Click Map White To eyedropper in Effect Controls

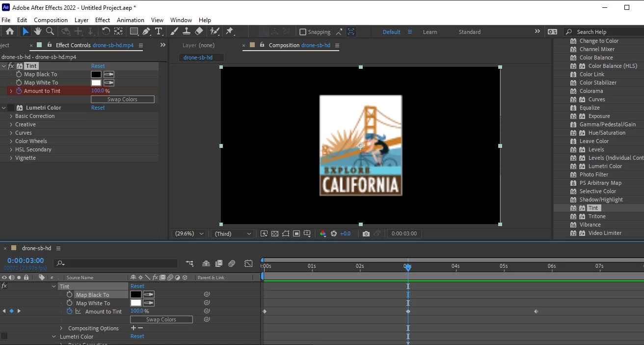tap(108, 83)
